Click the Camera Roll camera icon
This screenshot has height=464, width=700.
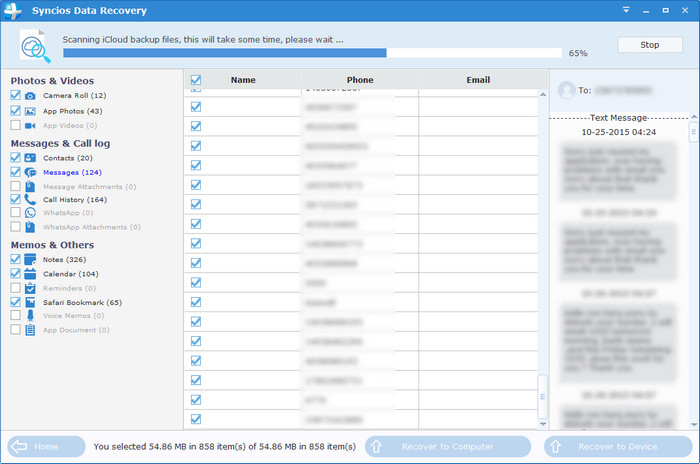[30, 96]
